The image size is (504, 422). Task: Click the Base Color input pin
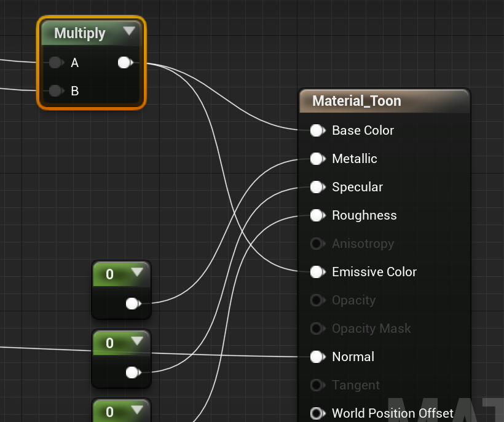tap(318, 130)
